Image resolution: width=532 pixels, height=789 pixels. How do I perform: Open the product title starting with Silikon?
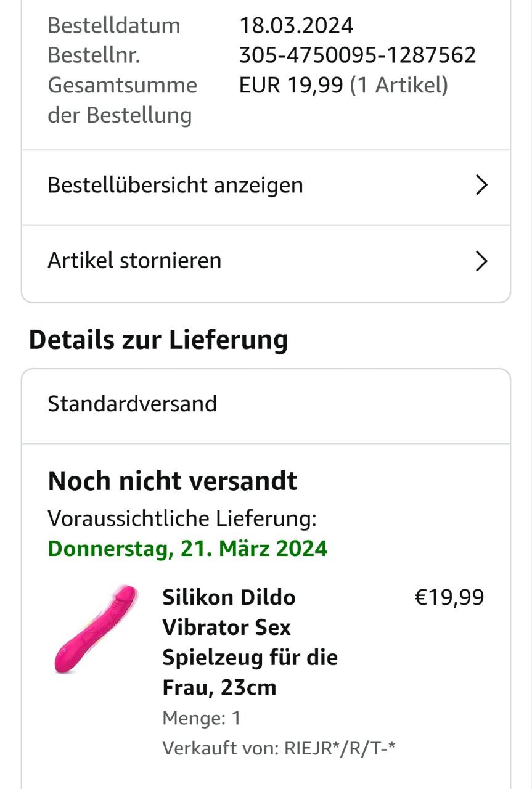tap(250, 642)
